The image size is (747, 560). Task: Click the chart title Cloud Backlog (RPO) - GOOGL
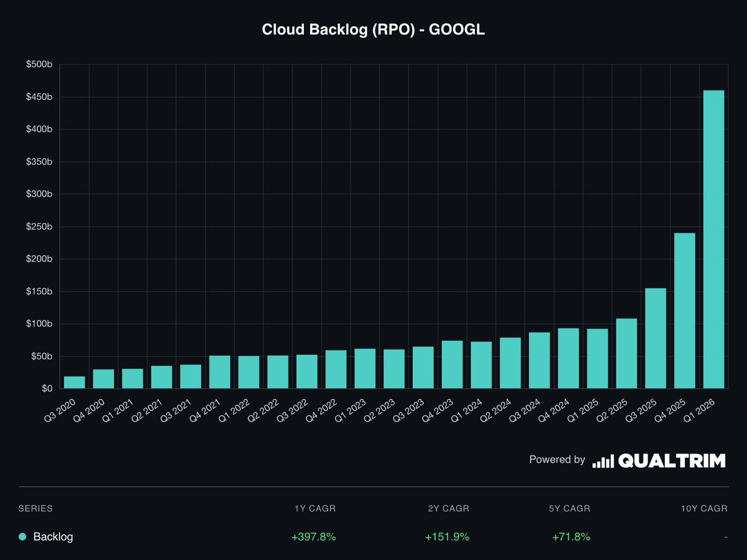pyautogui.click(x=374, y=30)
